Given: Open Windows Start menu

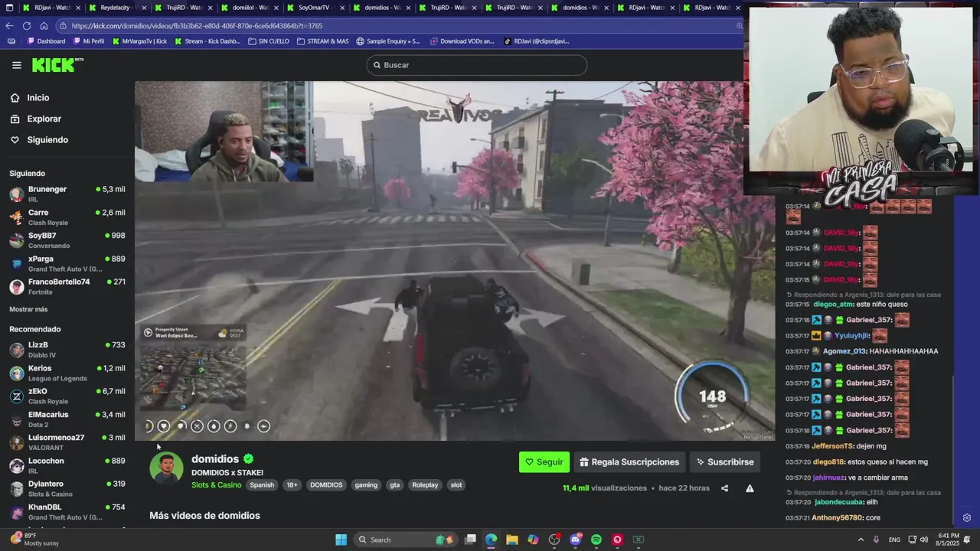Looking at the screenshot, I should (341, 540).
